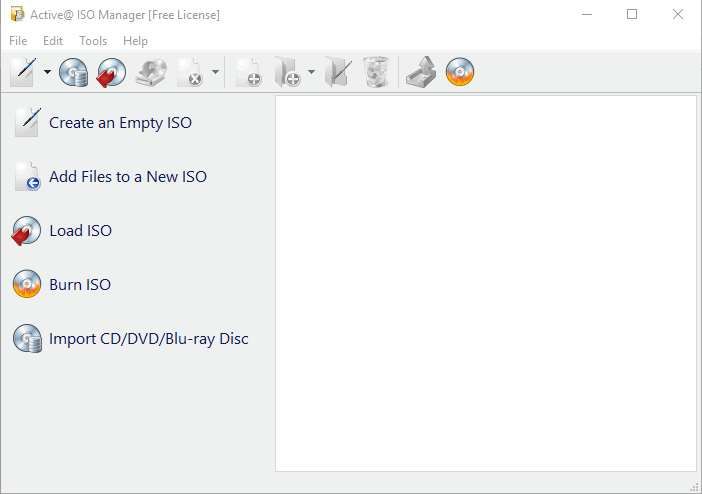Expand the add folder dropdown arrow

coord(311,72)
